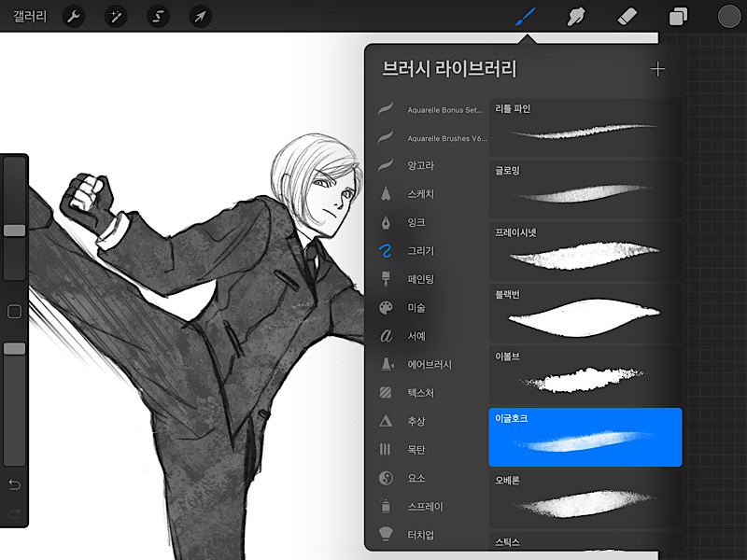Open the 미술 brush set
Image resolution: width=747 pixels, height=560 pixels.
tap(431, 308)
